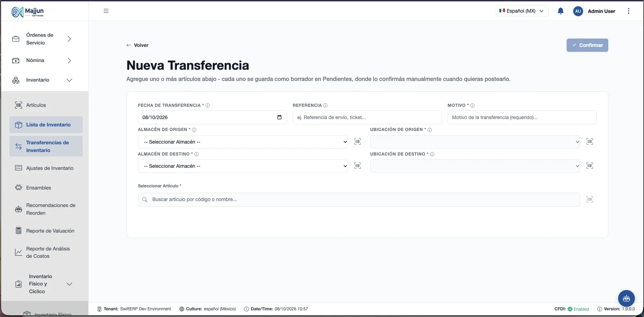Open Lista de Inventario sidebar item
This screenshot has height=317, width=644.
tap(46, 125)
